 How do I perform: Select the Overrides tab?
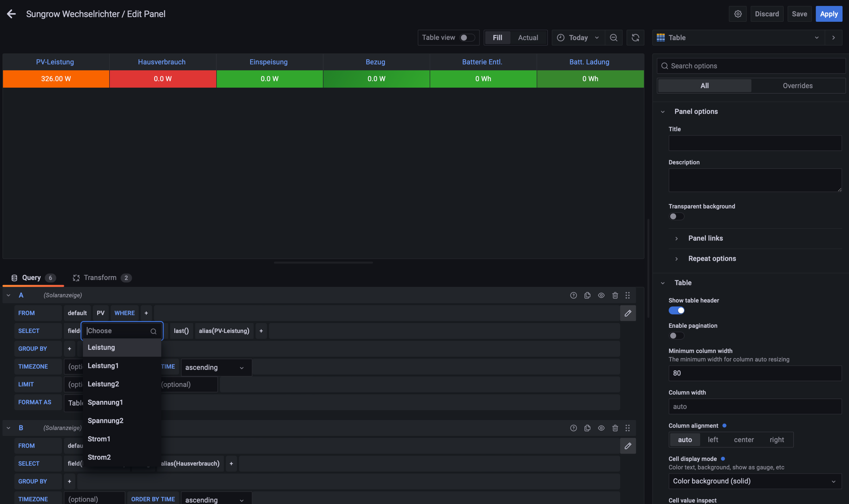797,86
